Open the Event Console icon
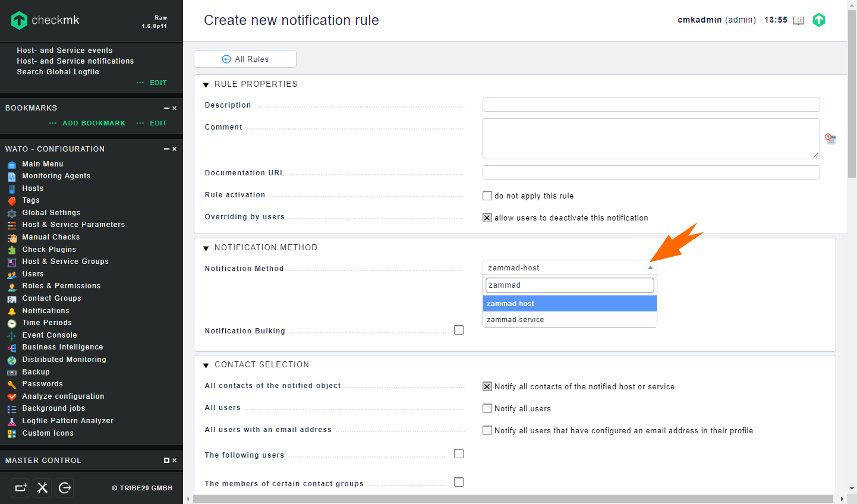857x504 pixels. pyautogui.click(x=12, y=336)
